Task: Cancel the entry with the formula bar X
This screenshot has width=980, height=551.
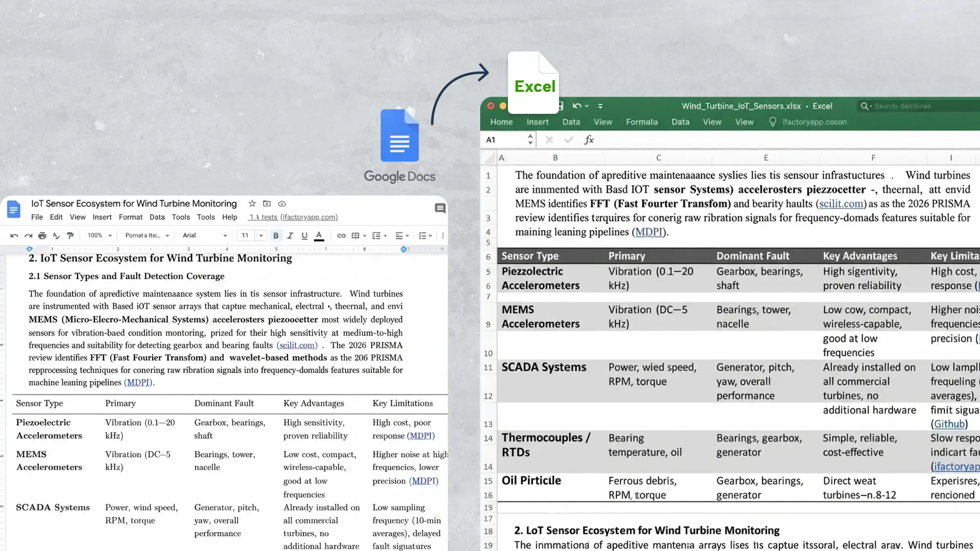Action: click(x=549, y=140)
